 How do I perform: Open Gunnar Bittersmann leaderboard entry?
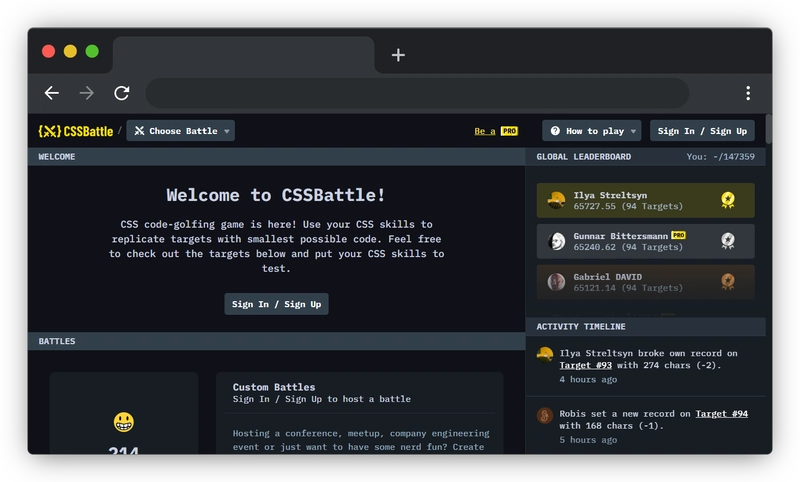645,241
